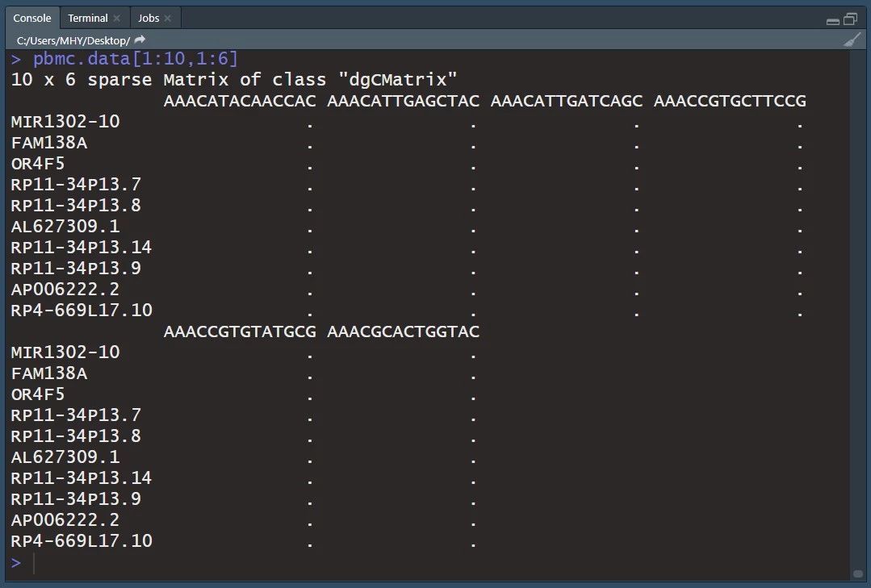Click first RP11-34P13.7 row name
The image size is (871, 588).
click(76, 185)
